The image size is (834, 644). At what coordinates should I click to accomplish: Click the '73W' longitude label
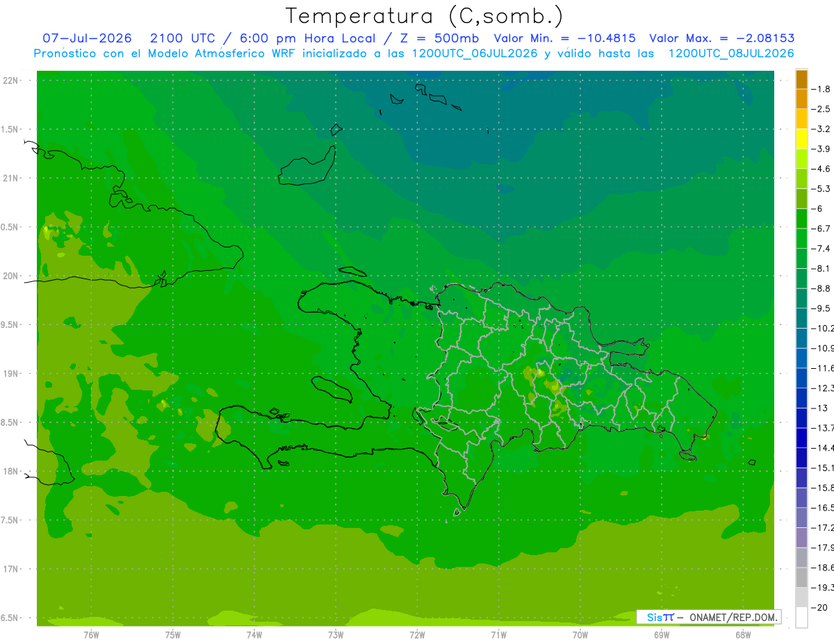click(x=336, y=634)
